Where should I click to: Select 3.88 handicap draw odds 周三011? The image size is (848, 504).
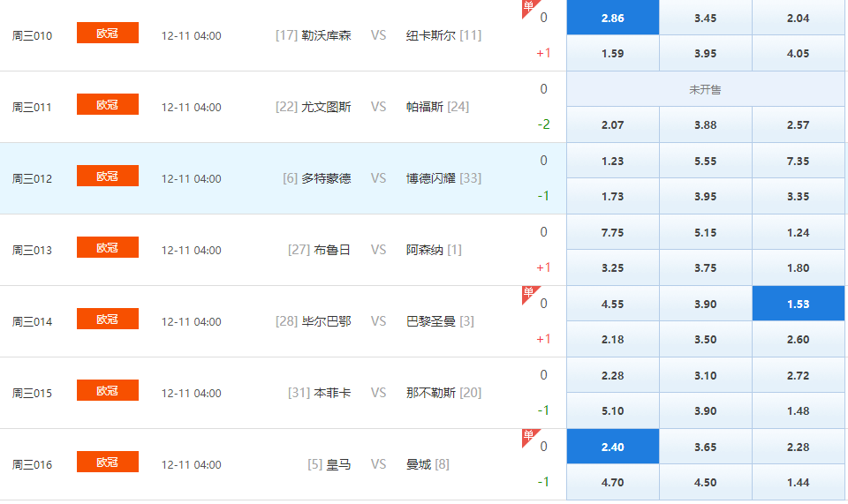tap(705, 124)
